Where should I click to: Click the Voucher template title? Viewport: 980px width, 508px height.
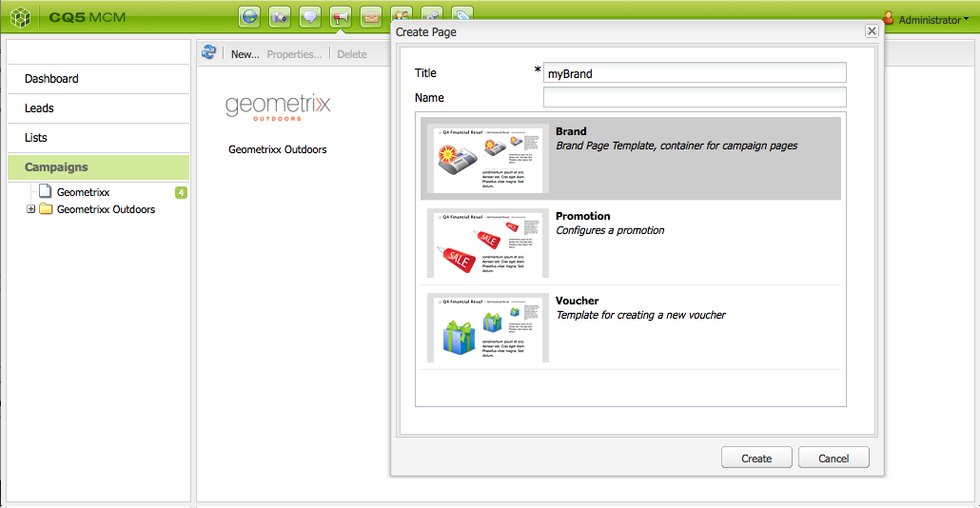(x=578, y=301)
